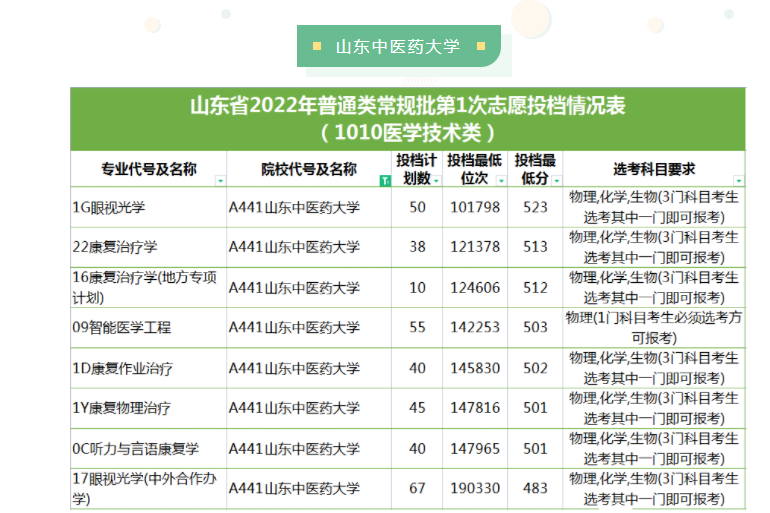The height and width of the screenshot is (513, 770).
Task: Click plan count 38 for 22康复治疗学
Action: [417, 247]
